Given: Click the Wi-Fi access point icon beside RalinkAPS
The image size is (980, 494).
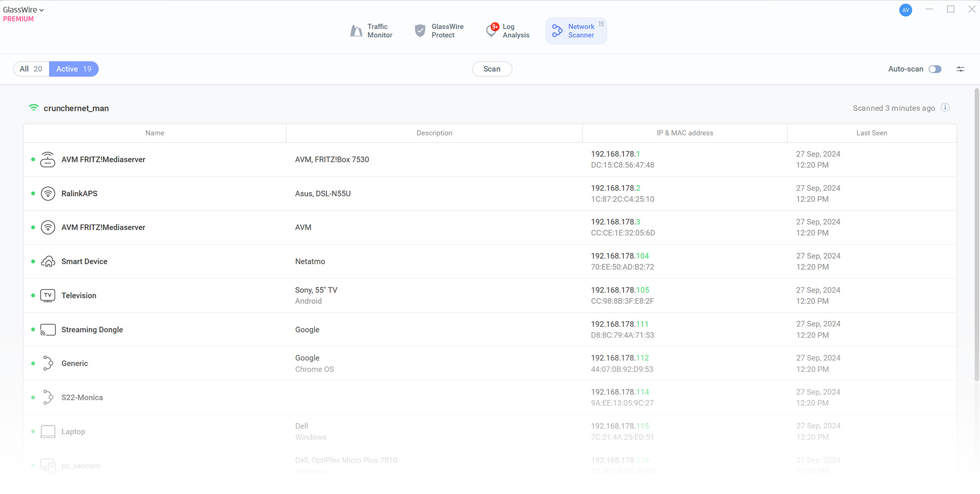Looking at the screenshot, I should tap(48, 194).
